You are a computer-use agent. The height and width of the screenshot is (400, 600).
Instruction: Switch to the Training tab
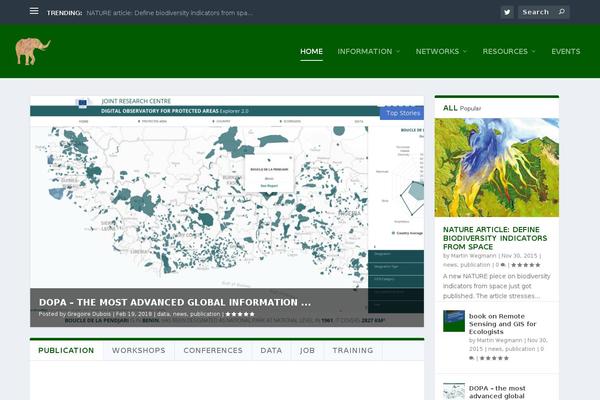pos(353,351)
